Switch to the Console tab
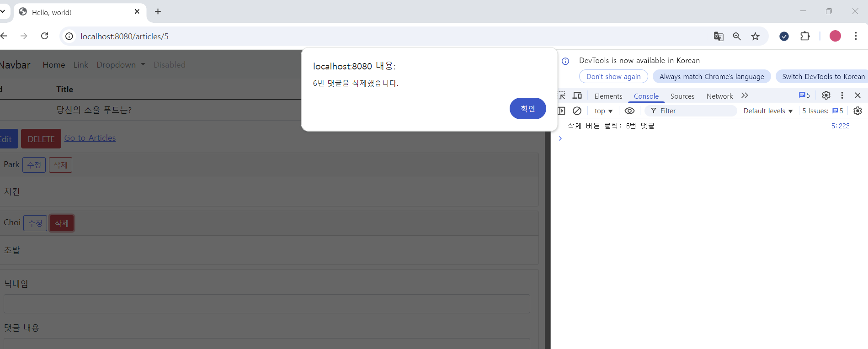The width and height of the screenshot is (868, 349). (646, 96)
